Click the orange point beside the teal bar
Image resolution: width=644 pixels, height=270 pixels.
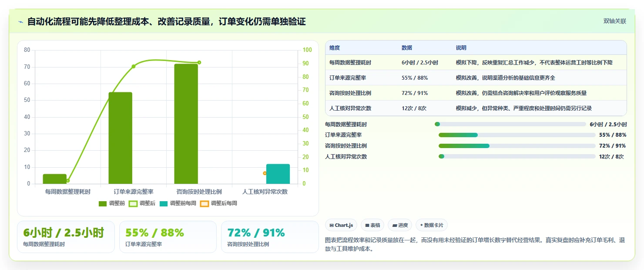click(x=265, y=173)
